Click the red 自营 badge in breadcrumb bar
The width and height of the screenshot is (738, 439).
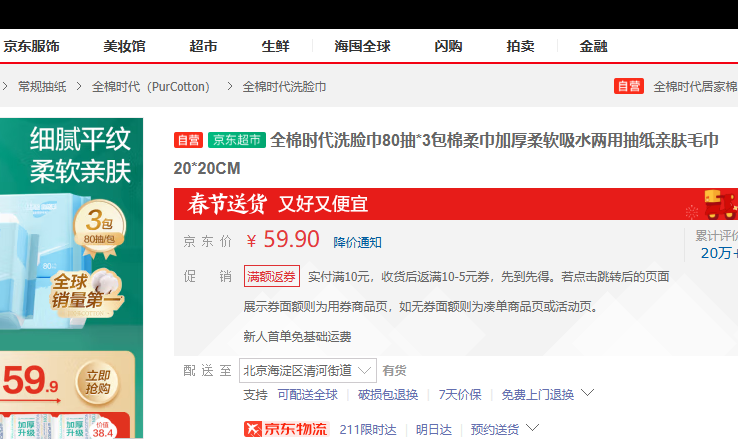point(629,86)
